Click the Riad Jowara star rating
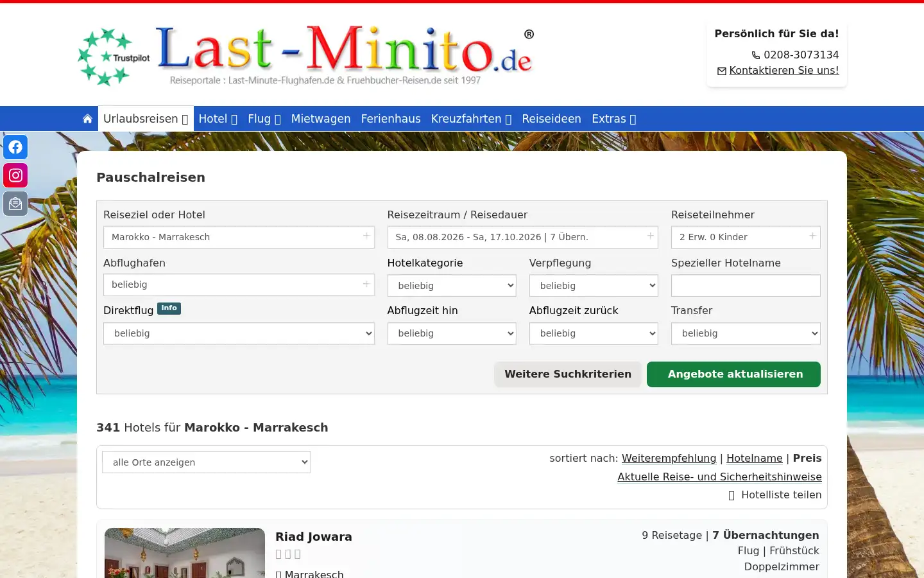The width and height of the screenshot is (924, 578). [288, 554]
